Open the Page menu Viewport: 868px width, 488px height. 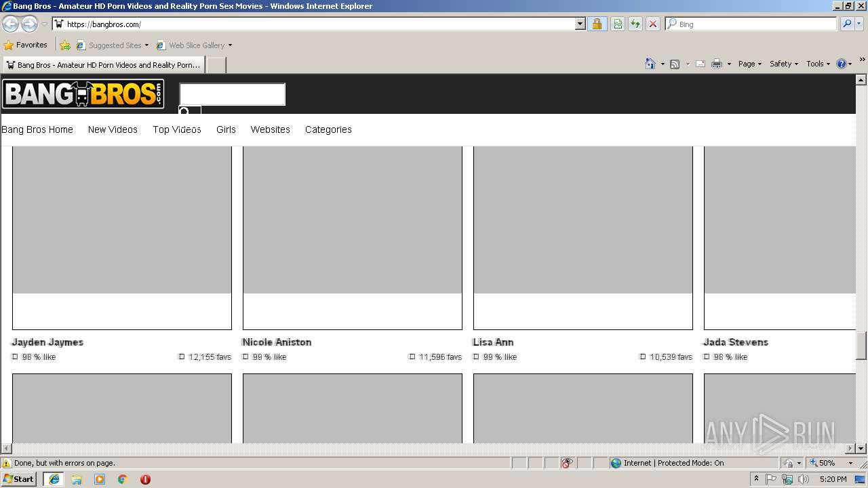point(750,64)
